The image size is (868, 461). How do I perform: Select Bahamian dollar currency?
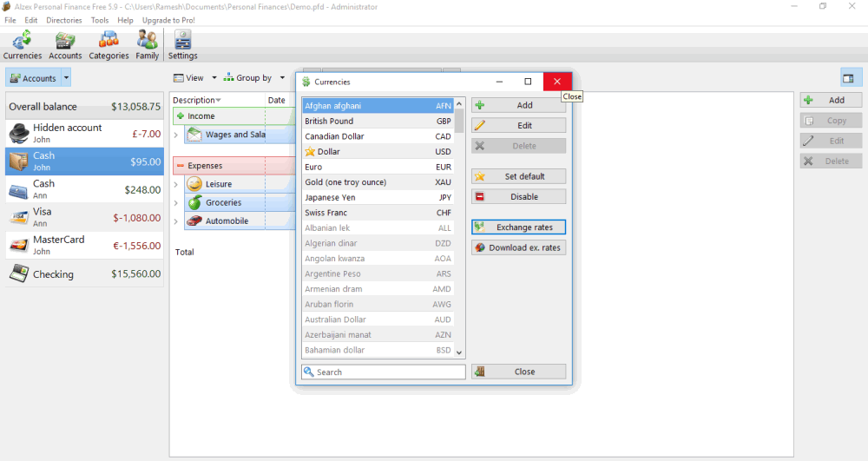378,351
